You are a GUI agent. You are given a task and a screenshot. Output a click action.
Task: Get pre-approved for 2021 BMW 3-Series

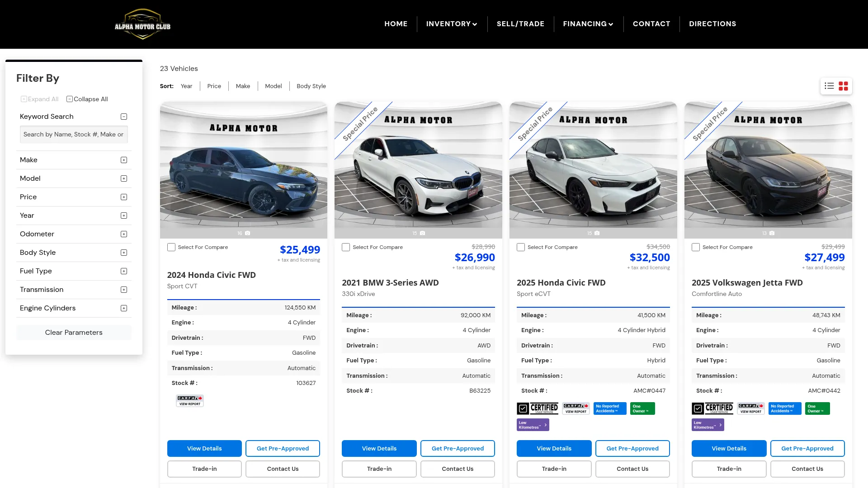458,449
